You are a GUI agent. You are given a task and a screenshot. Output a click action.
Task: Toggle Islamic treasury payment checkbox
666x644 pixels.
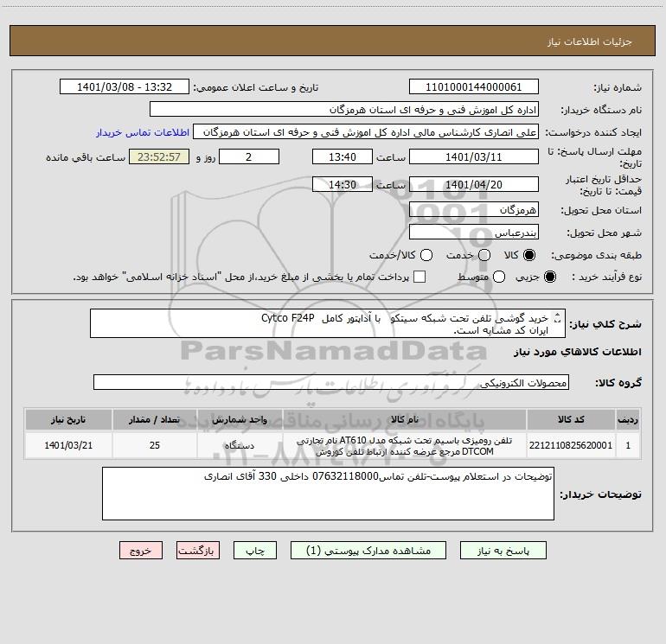coord(419,277)
